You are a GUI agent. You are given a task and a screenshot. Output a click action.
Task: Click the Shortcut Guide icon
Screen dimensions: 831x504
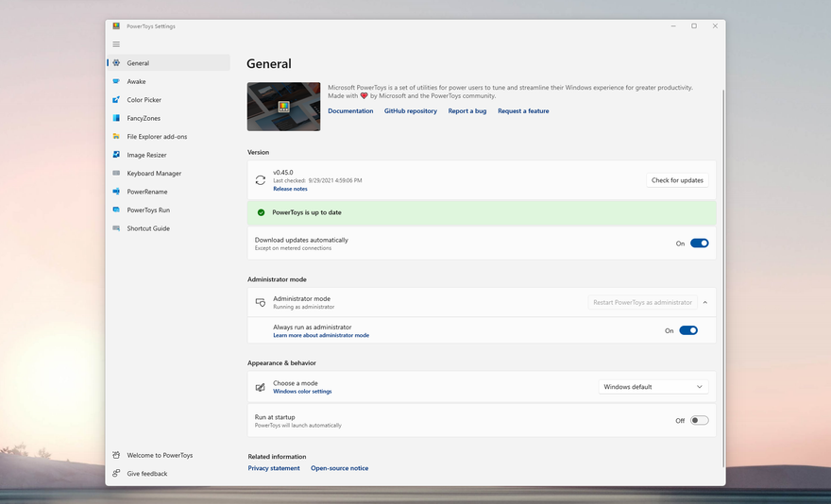coord(116,228)
